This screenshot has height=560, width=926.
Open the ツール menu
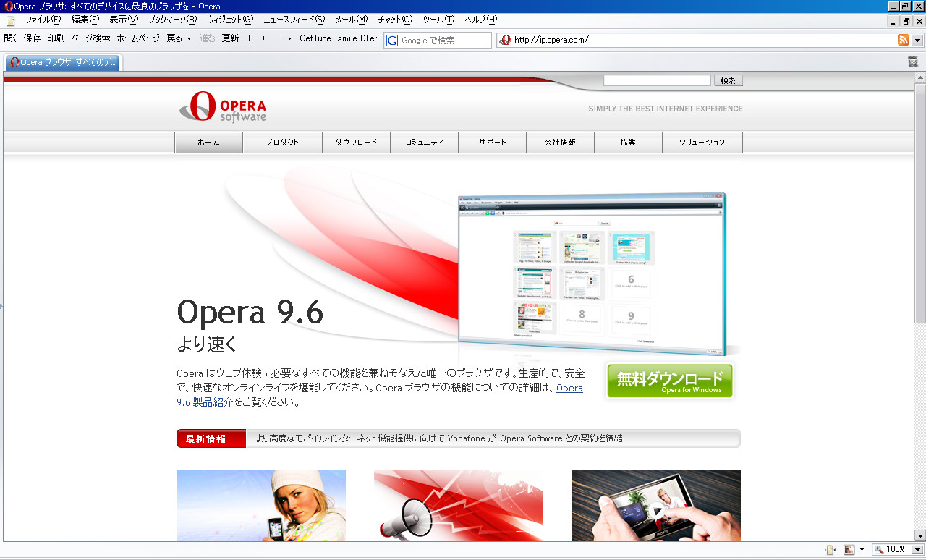pyautogui.click(x=438, y=20)
